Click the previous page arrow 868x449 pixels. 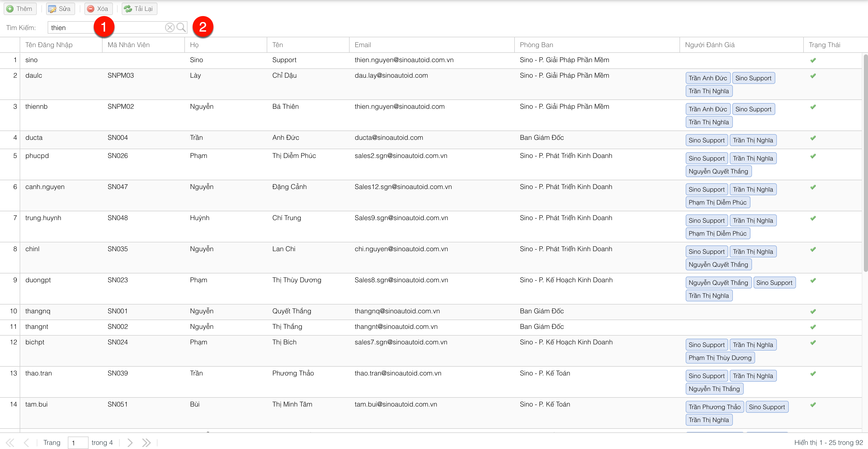[x=27, y=442]
